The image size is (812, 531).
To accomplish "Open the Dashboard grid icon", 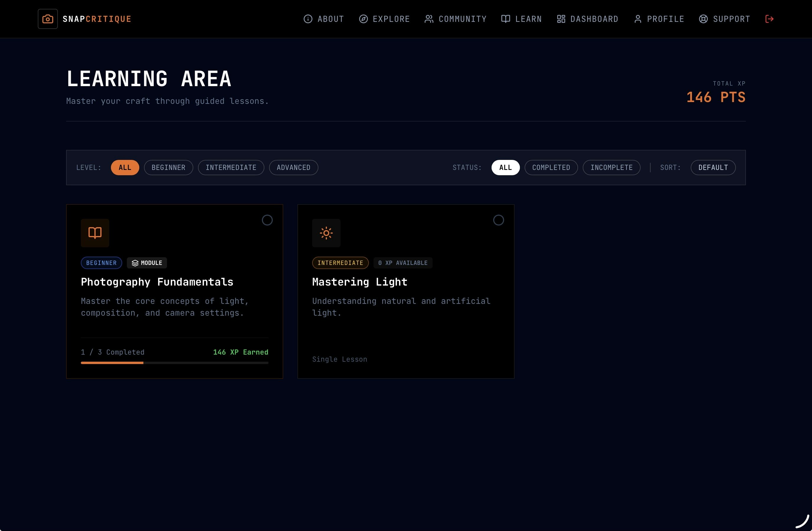I will [x=561, y=19].
